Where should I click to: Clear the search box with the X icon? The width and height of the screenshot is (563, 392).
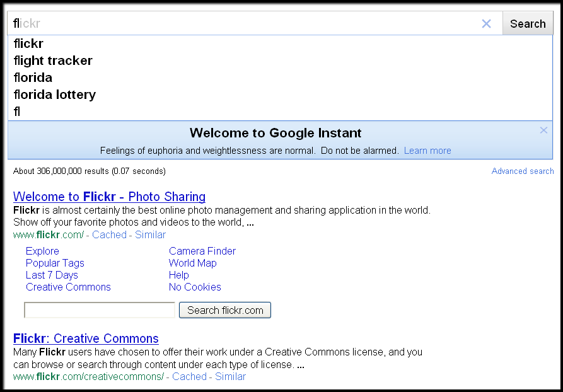coord(486,24)
